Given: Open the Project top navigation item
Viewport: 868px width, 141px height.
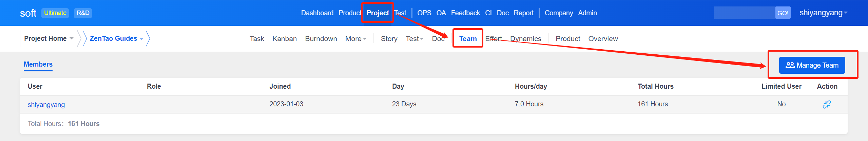Looking at the screenshot, I should pyautogui.click(x=378, y=13).
